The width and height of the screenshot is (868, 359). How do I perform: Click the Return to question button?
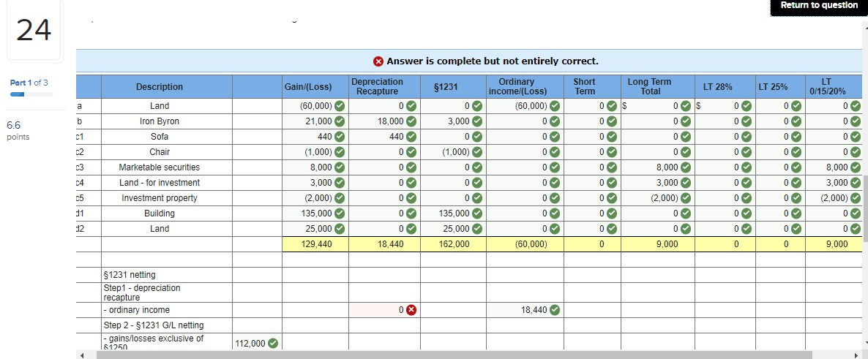(819, 7)
